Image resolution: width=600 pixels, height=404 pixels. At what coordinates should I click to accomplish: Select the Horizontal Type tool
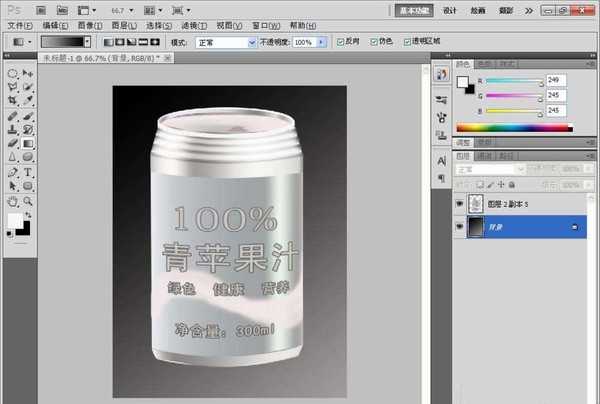click(x=27, y=172)
